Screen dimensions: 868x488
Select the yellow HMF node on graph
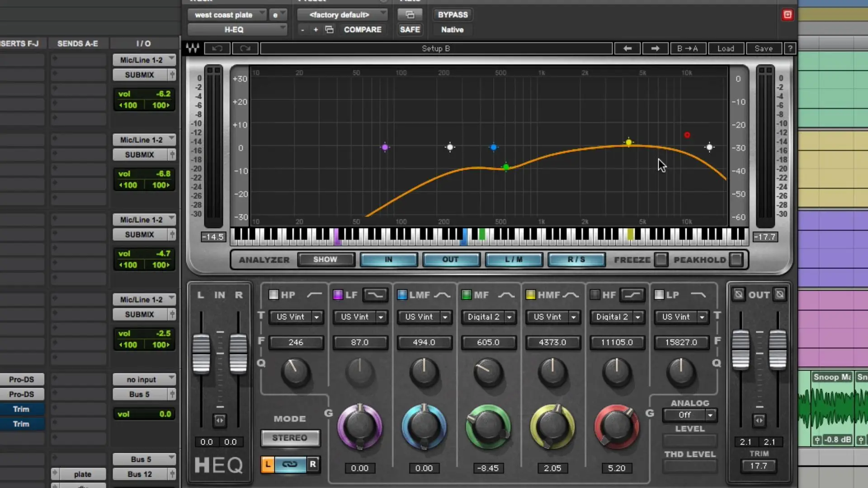(x=628, y=142)
